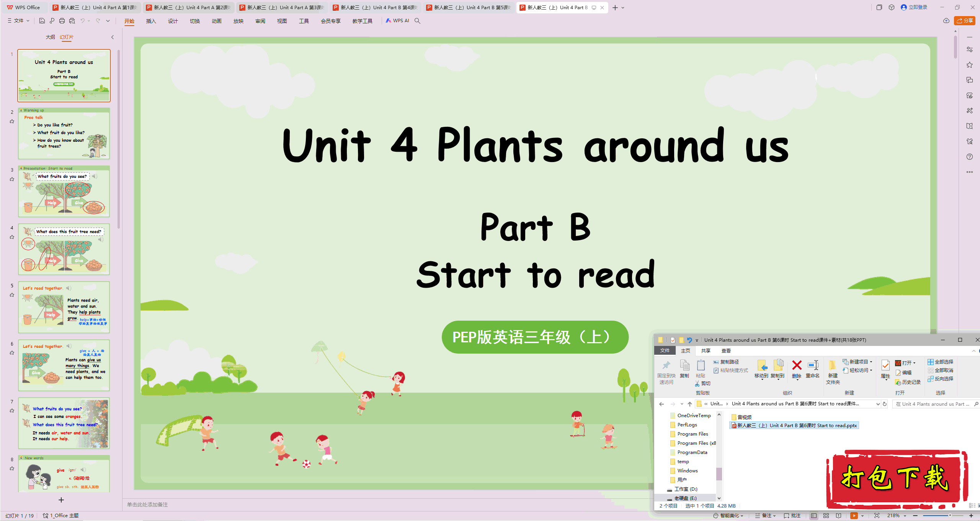Click zoom out minus in status bar
This screenshot has height=521, width=980.
tap(916, 516)
